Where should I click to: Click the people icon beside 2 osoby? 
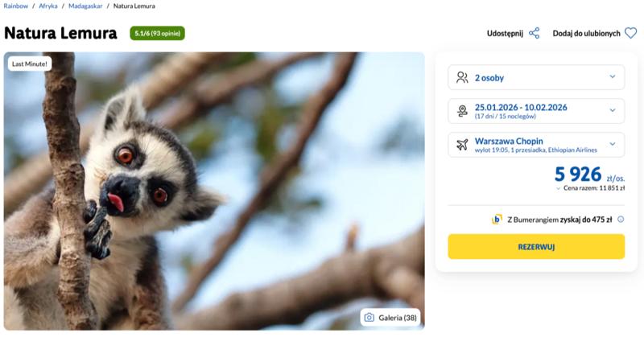(462, 77)
